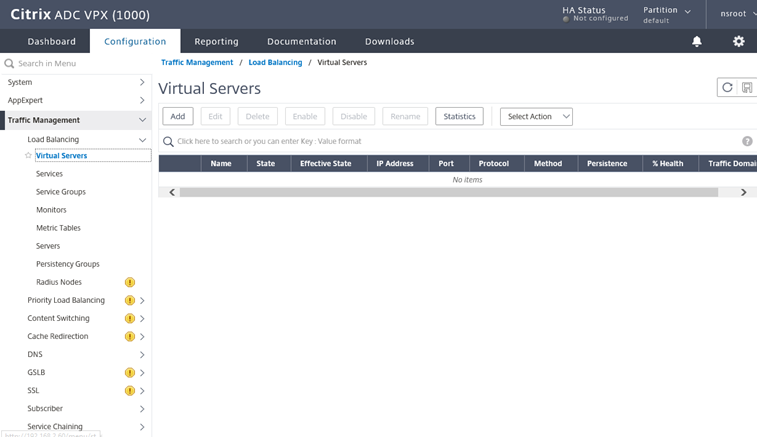
Task: Open the Select Action dropdown
Action: [x=536, y=116]
